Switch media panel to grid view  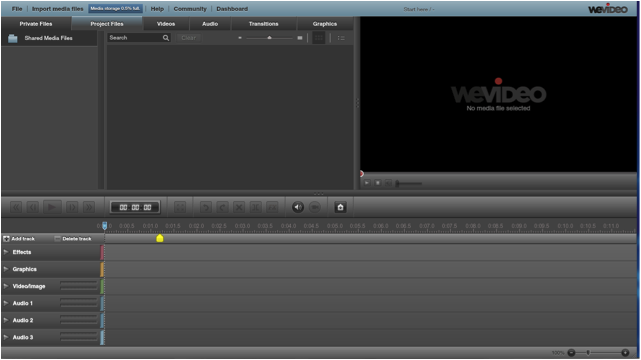(318, 38)
